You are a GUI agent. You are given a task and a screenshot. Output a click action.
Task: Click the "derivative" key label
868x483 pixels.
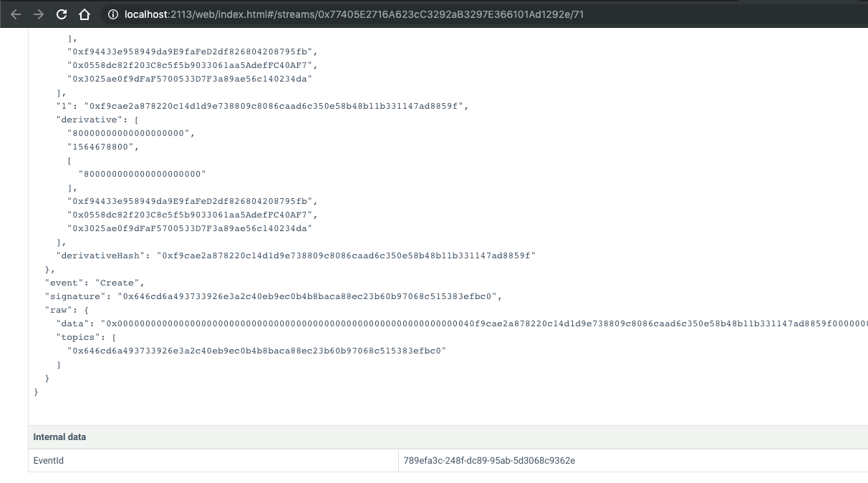[x=90, y=119]
